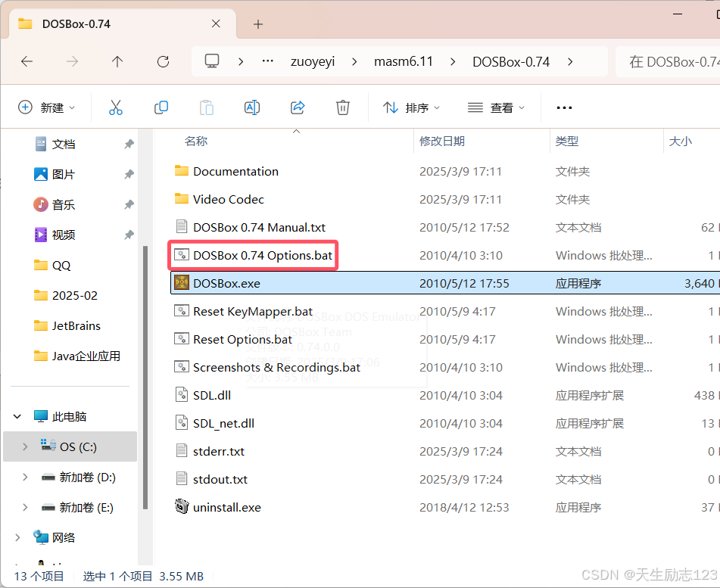Go back with the left arrow
720x588 pixels.
[27, 61]
